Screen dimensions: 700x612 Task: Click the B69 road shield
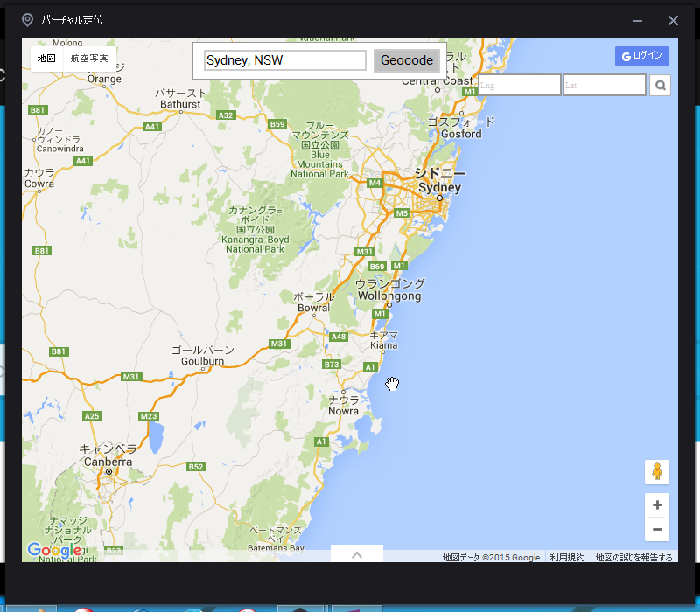[377, 267]
